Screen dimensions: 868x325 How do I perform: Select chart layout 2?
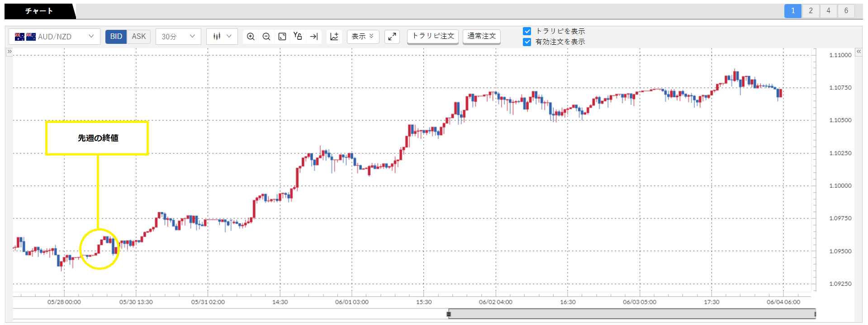click(x=811, y=11)
